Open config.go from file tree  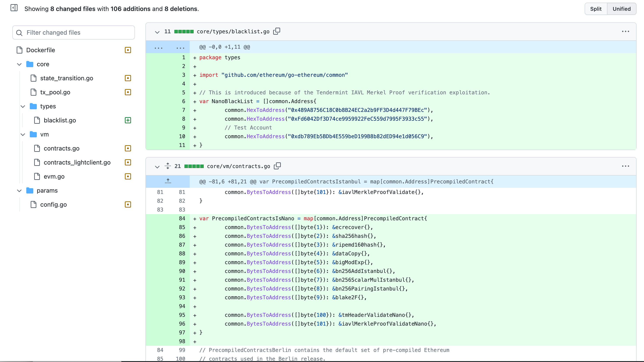click(53, 204)
